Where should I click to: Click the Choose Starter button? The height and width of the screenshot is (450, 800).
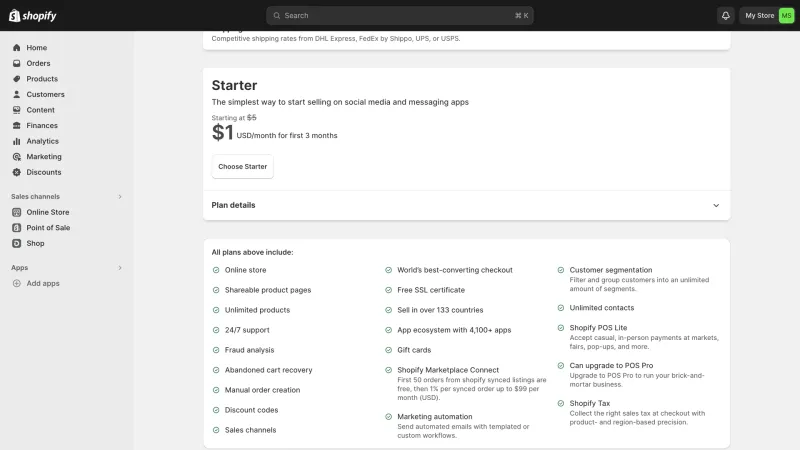242,166
